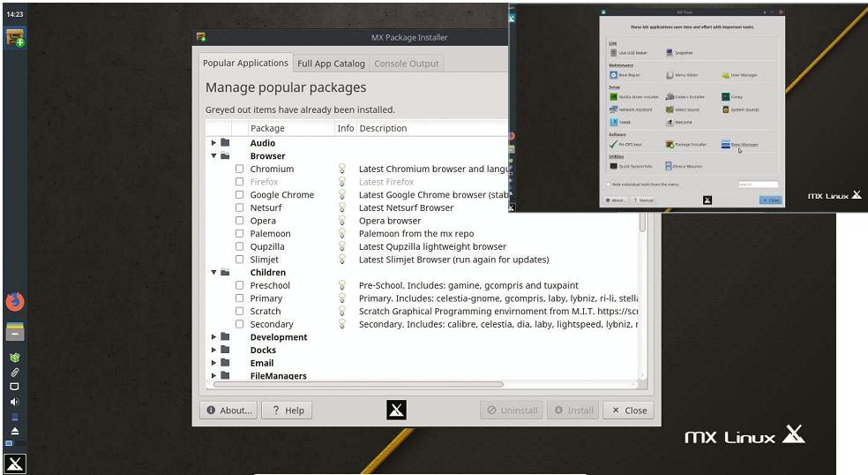868x475 pixels.
Task: Check the Scratch package checkbox
Action: tap(239, 311)
